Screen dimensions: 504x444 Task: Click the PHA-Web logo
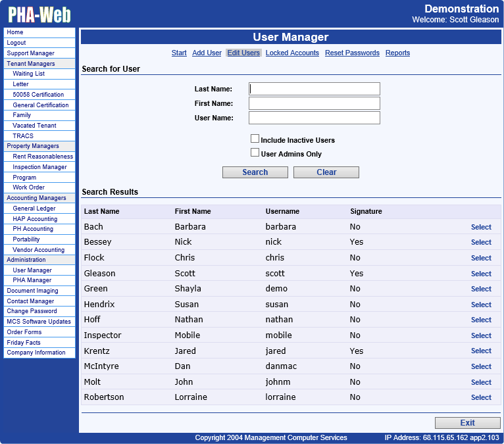pyautogui.click(x=39, y=14)
